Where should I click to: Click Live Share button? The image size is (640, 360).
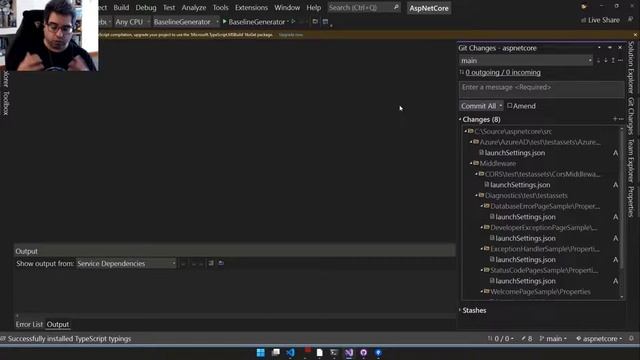(600, 20)
